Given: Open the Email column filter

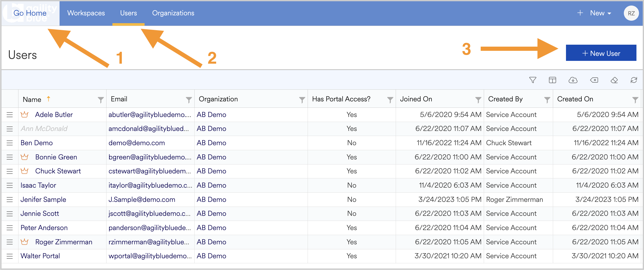Looking at the screenshot, I should (x=189, y=100).
